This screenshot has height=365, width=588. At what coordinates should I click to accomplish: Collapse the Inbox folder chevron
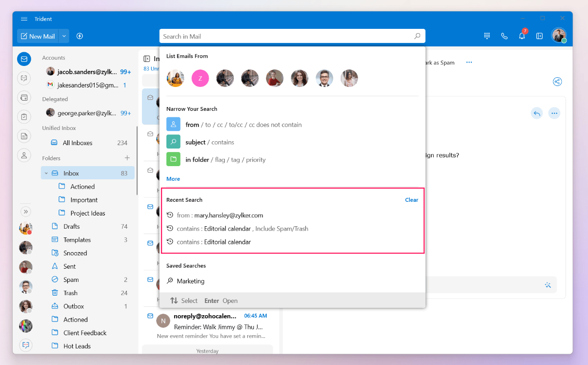click(46, 173)
